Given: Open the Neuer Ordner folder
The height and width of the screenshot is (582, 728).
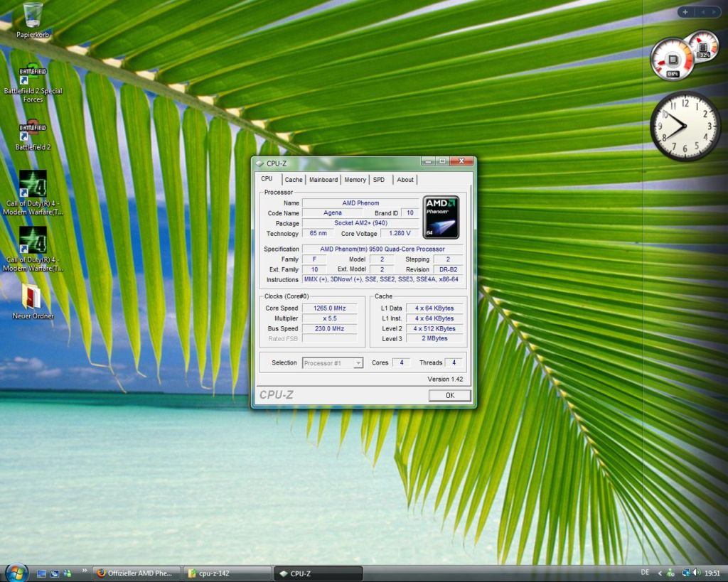Looking at the screenshot, I should pos(33,302).
